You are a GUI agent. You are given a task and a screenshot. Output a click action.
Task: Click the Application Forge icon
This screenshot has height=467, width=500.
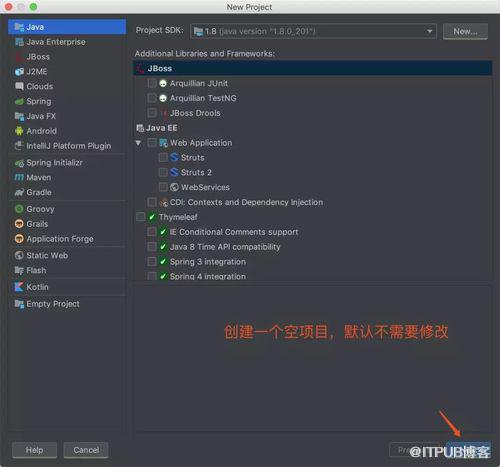pyautogui.click(x=19, y=239)
